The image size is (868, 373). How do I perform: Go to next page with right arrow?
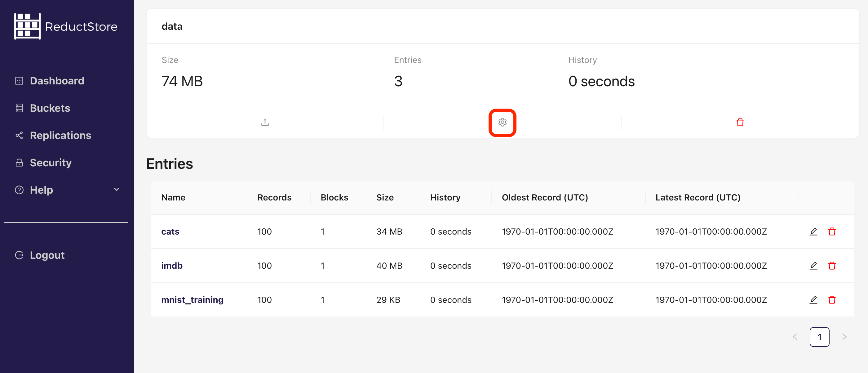pyautogui.click(x=844, y=337)
